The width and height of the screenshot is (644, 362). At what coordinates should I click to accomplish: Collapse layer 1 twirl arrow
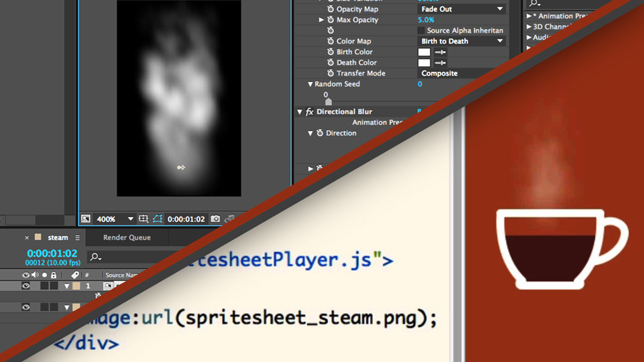pyautogui.click(x=66, y=286)
